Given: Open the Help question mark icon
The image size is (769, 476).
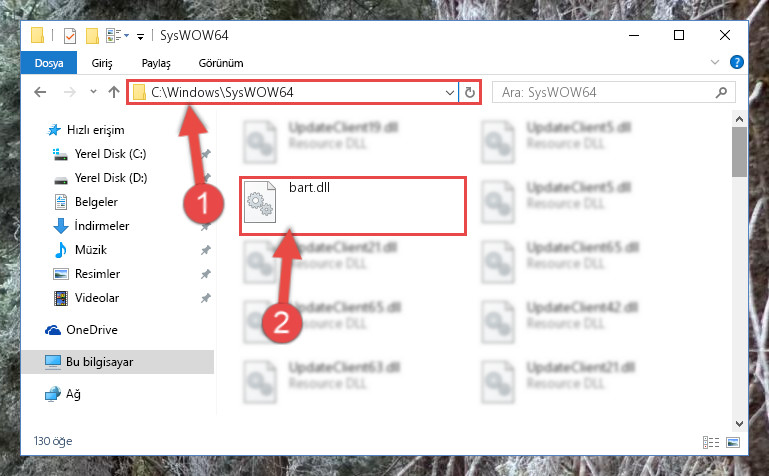Looking at the screenshot, I should tap(737, 62).
